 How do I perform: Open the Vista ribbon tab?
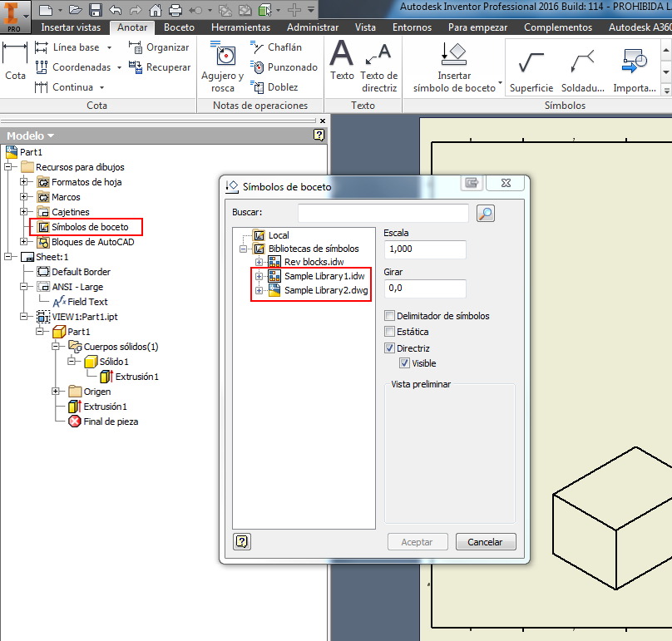(x=365, y=27)
